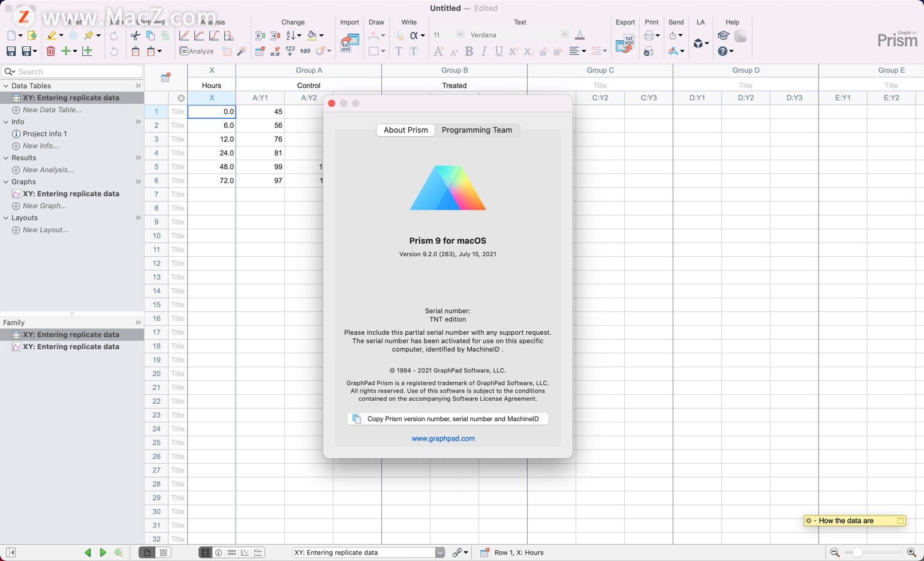
Task: Click New Graph... in navigator
Action: [x=44, y=206]
